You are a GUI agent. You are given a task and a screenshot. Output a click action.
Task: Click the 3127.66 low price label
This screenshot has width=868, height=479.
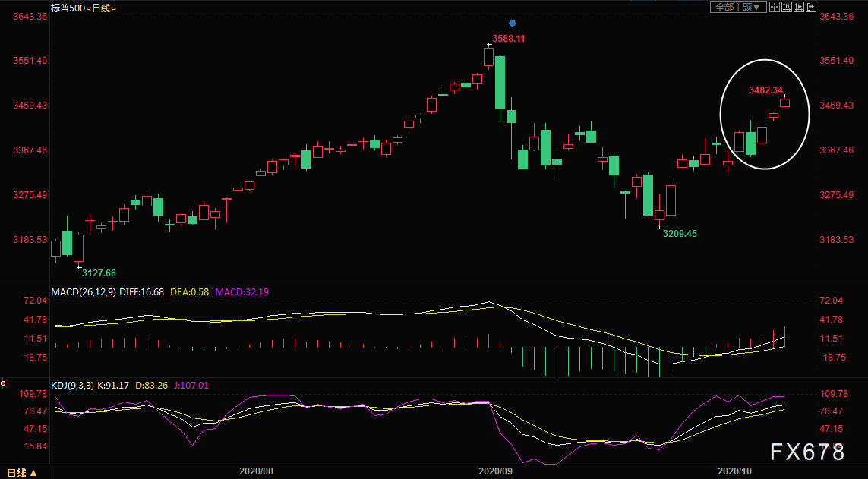point(99,273)
